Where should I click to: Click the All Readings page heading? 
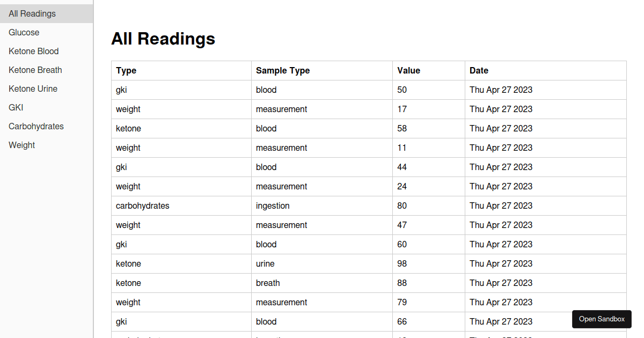click(x=163, y=38)
